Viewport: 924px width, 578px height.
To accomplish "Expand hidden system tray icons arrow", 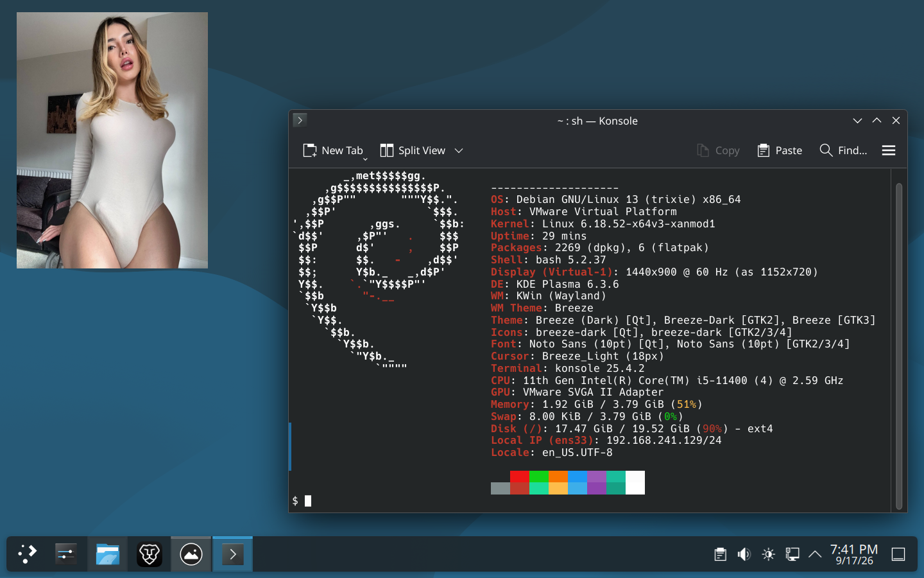I will (x=815, y=554).
